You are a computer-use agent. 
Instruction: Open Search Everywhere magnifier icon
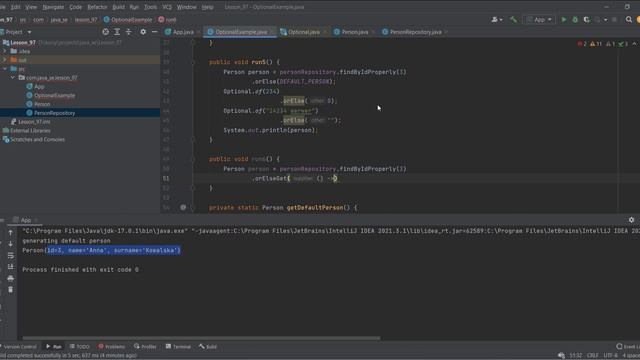pyautogui.click(x=629, y=20)
